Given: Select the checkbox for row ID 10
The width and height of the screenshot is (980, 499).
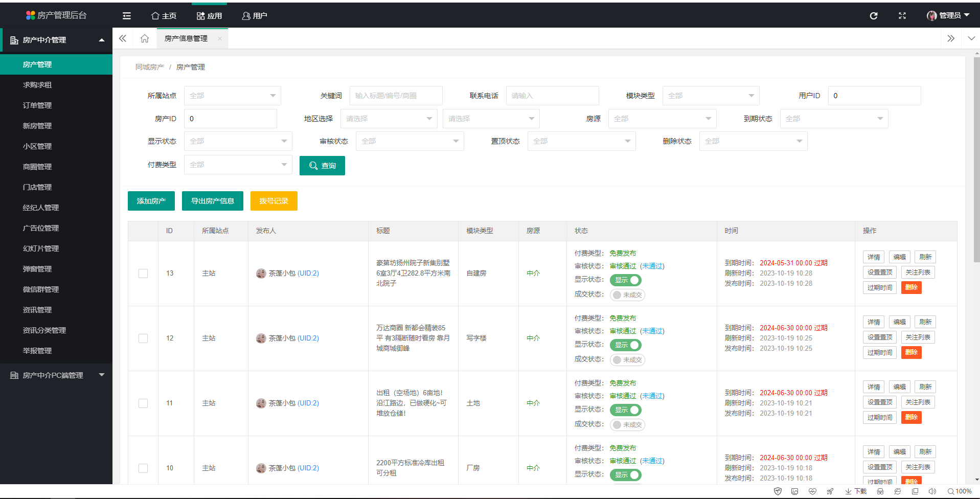Looking at the screenshot, I should (x=143, y=468).
